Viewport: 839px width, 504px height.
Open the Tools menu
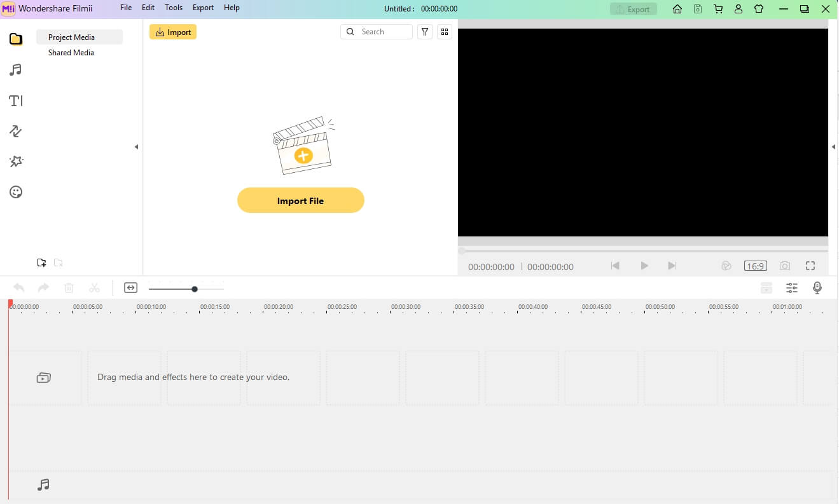coord(174,8)
